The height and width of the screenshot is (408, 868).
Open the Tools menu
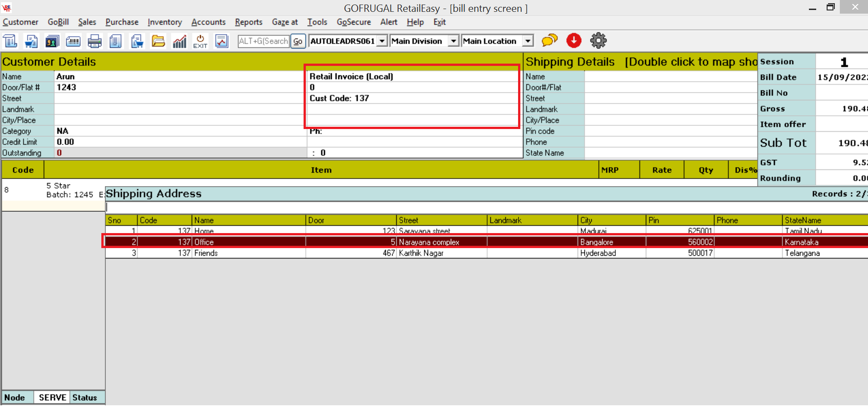[317, 22]
